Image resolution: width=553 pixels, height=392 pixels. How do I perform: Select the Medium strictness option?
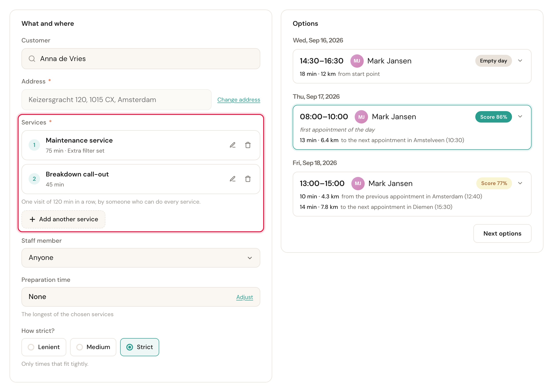tap(93, 347)
